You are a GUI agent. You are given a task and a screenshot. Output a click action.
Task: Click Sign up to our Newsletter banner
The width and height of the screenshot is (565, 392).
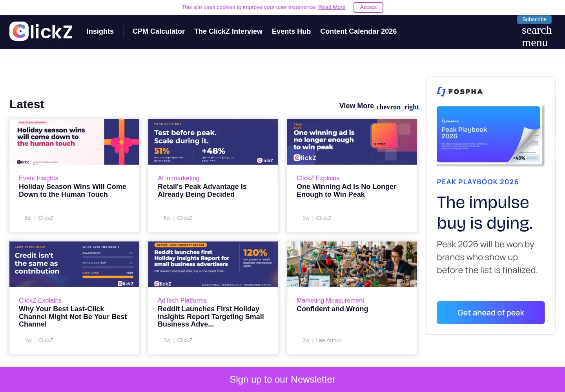tap(282, 379)
